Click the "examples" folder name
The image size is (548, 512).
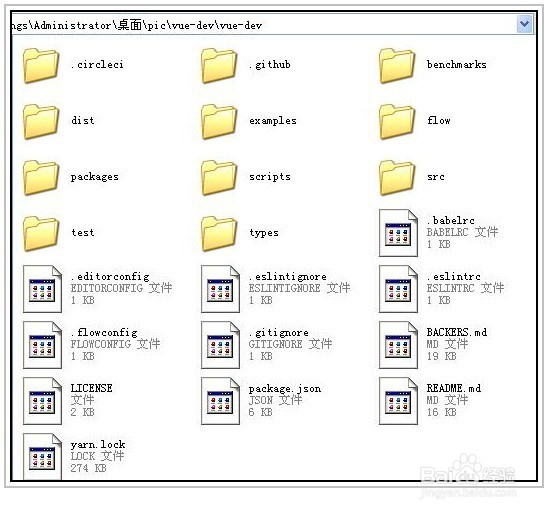coord(273,121)
